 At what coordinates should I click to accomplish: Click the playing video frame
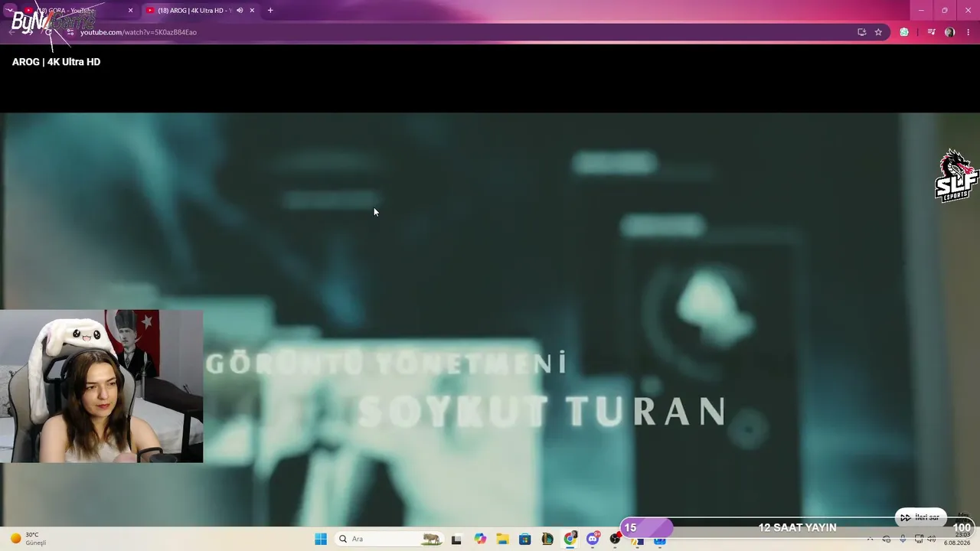(x=490, y=319)
